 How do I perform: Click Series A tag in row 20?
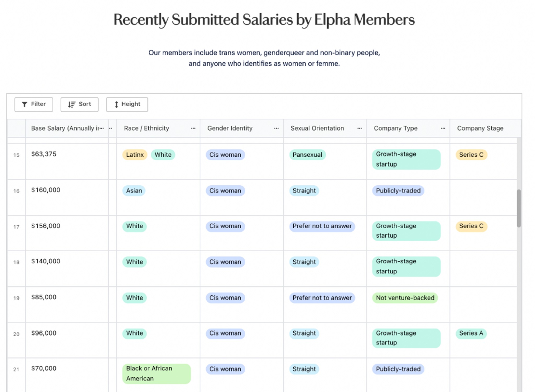click(471, 333)
